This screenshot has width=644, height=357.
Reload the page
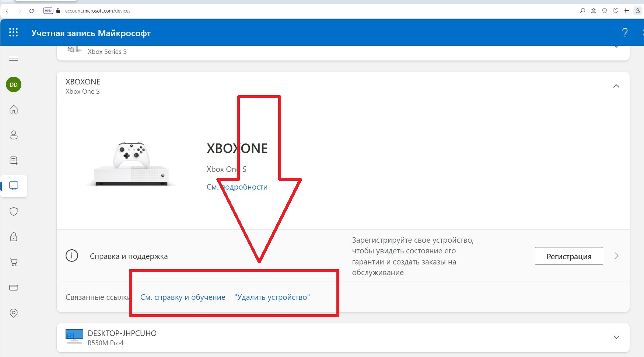(x=32, y=11)
